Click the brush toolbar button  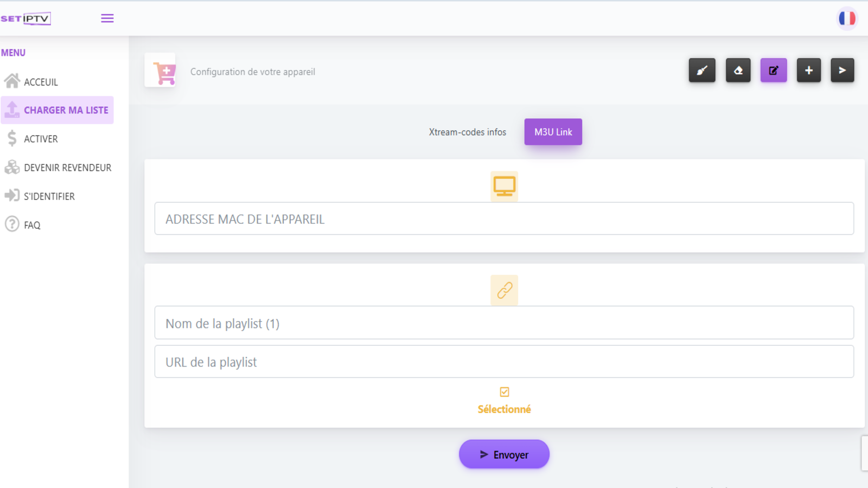coord(702,70)
